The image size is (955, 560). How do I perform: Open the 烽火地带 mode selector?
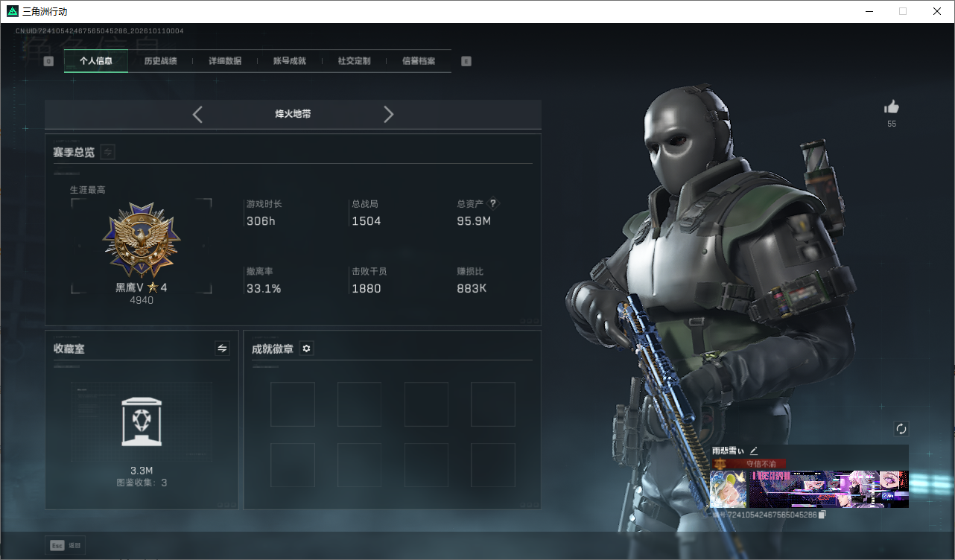(x=293, y=115)
